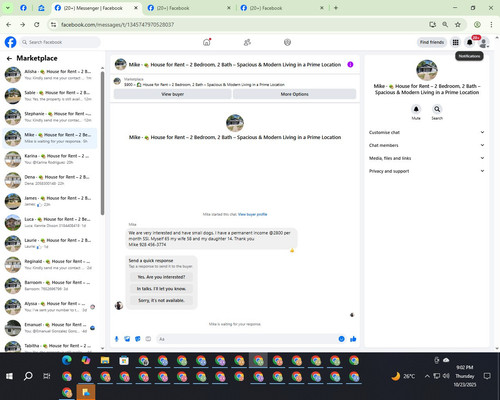Open the Menu grid icon
500x400 pixels.
point(455,42)
